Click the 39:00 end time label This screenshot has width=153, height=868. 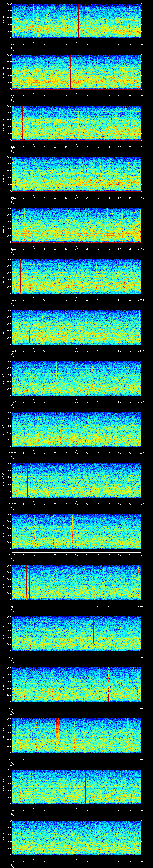click(141, 402)
